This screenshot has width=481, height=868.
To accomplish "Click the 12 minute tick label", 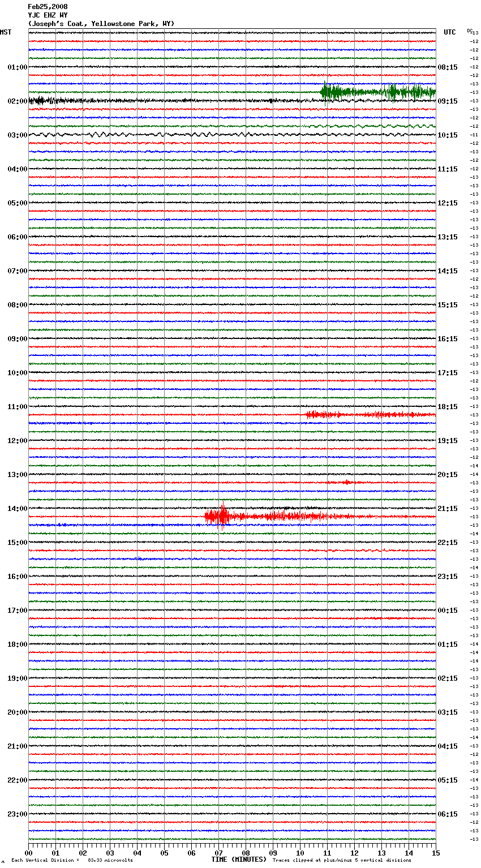I will (354, 853).
